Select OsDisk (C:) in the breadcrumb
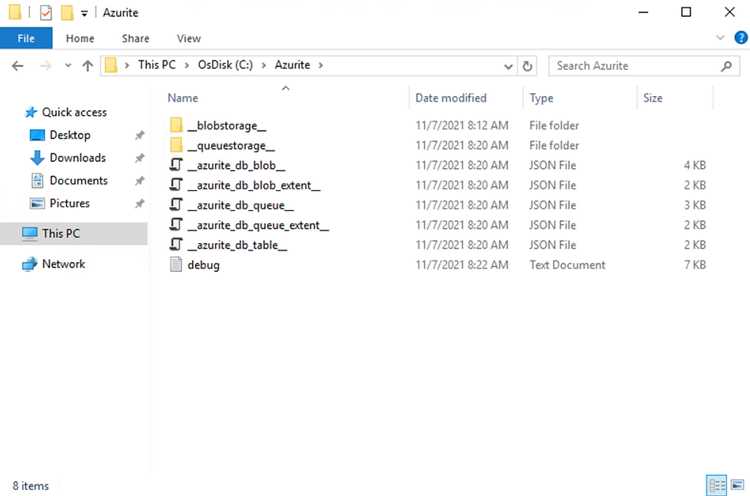 [225, 65]
